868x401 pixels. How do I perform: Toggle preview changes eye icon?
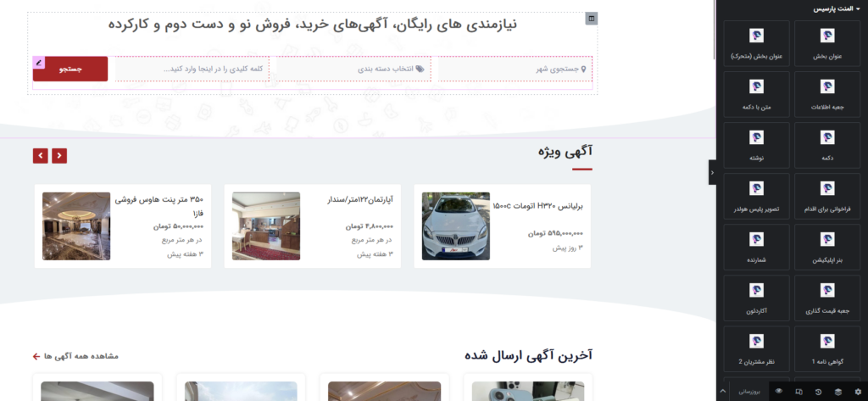[x=778, y=392]
